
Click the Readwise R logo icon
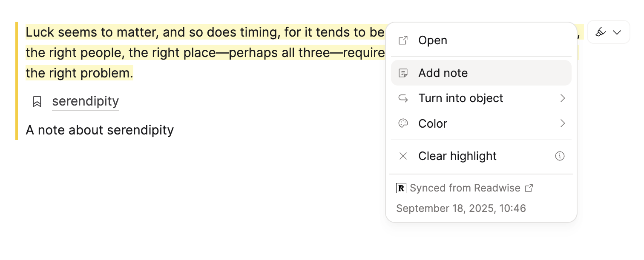coord(401,188)
